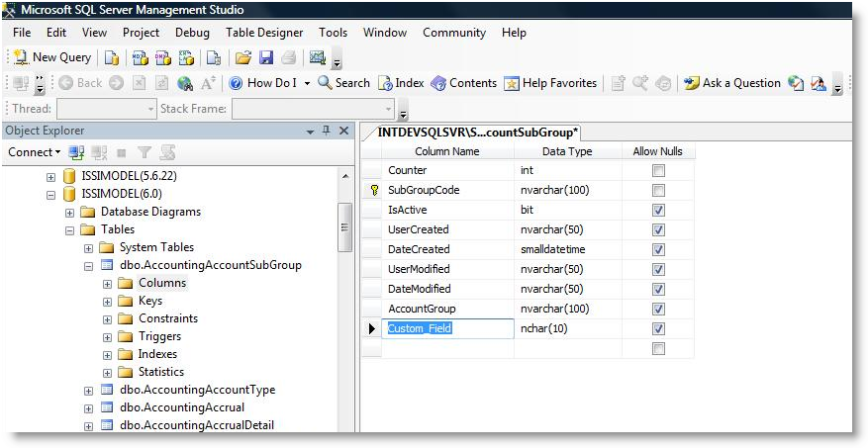Click the Search magnifier icon in help toolbar

(x=325, y=83)
